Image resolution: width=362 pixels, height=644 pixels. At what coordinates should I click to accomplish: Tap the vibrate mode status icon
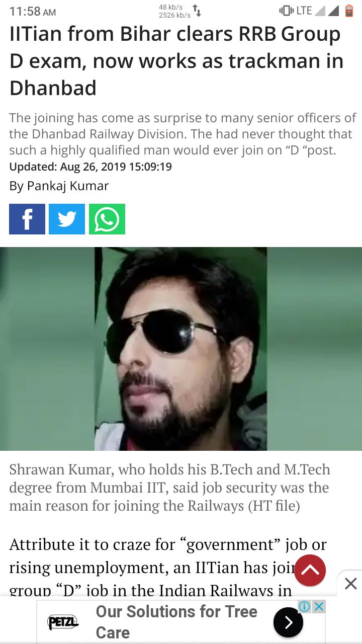coord(286,11)
